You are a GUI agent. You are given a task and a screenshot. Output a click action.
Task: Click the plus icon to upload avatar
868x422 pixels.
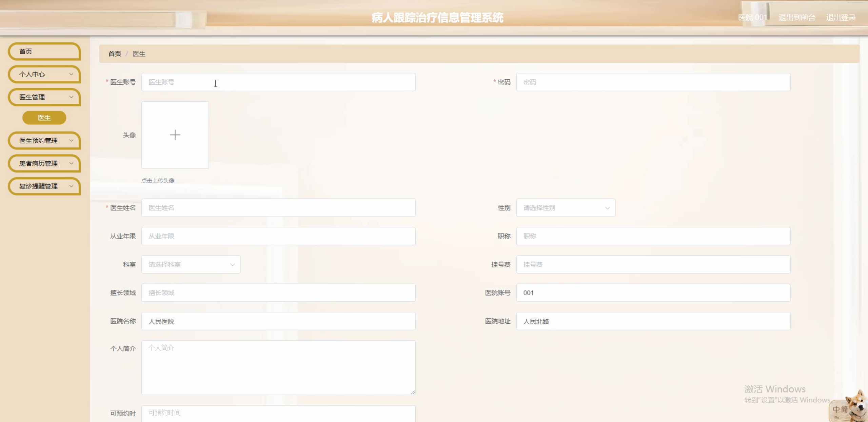point(175,135)
